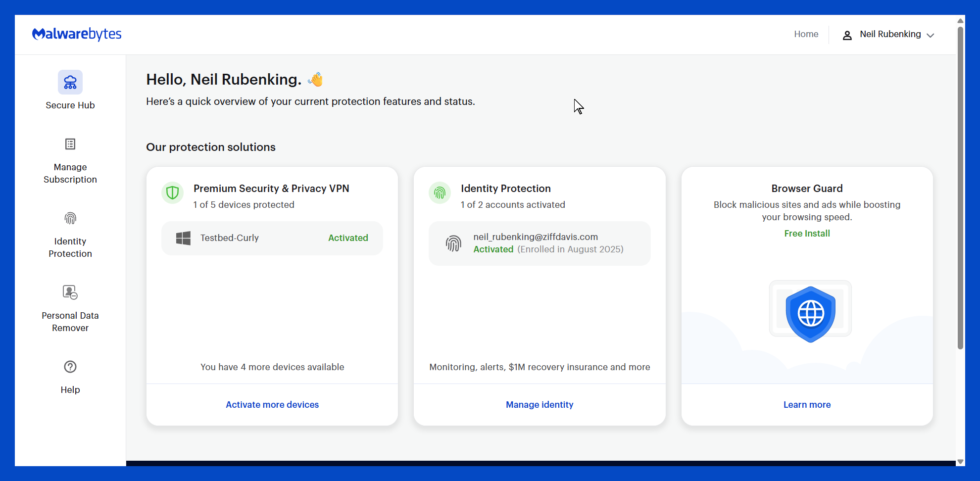
Task: Open Help sidebar label
Action: [70, 390]
